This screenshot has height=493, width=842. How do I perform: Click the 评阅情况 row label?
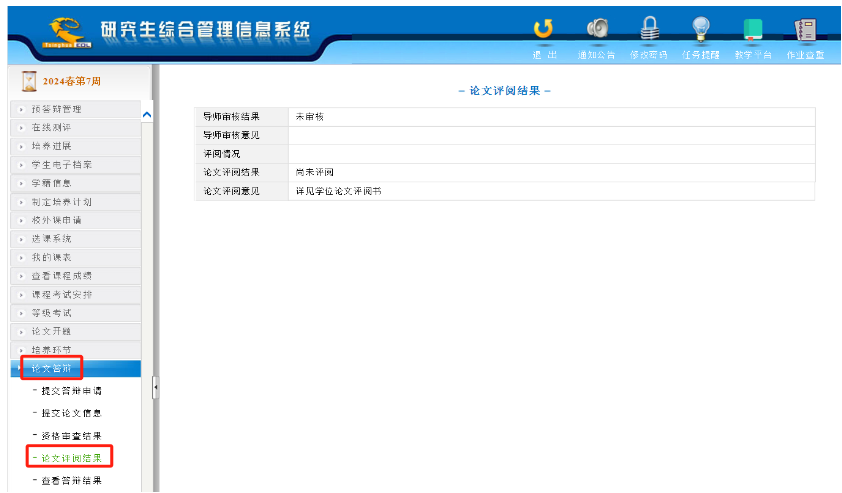pyautogui.click(x=221, y=154)
